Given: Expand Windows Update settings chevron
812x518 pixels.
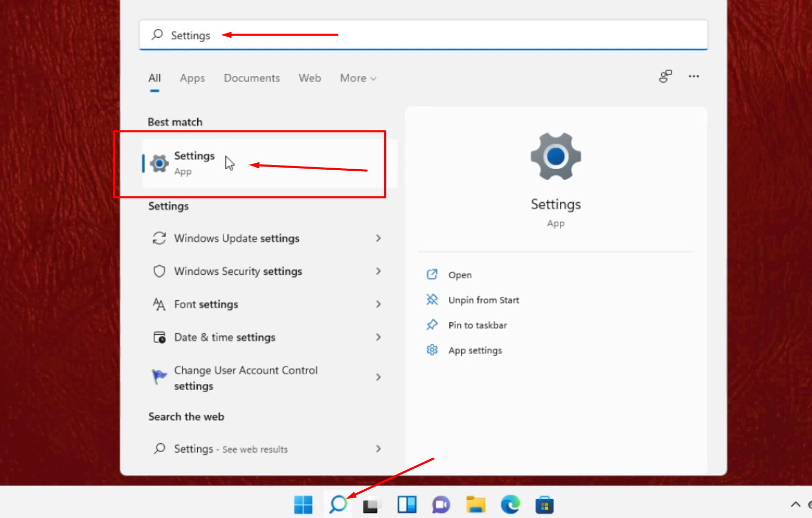Looking at the screenshot, I should click(378, 238).
